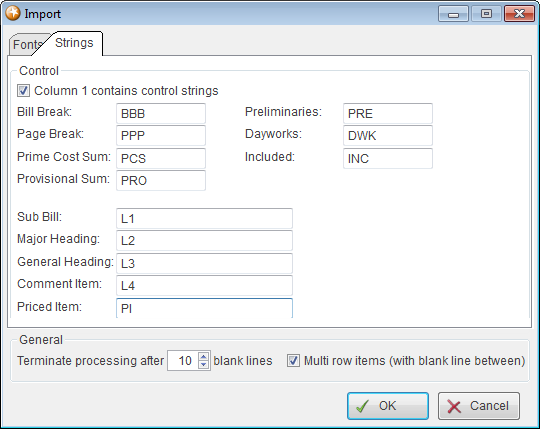540x429 pixels.
Task: Decrease blank lines with down arrow
Action: pyautogui.click(x=204, y=365)
